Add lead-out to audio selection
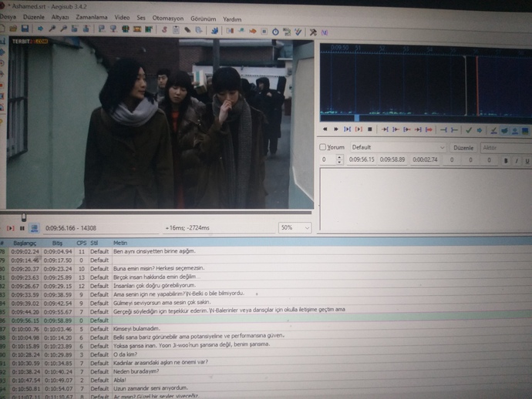The width and height of the screenshot is (532, 399). [454, 130]
